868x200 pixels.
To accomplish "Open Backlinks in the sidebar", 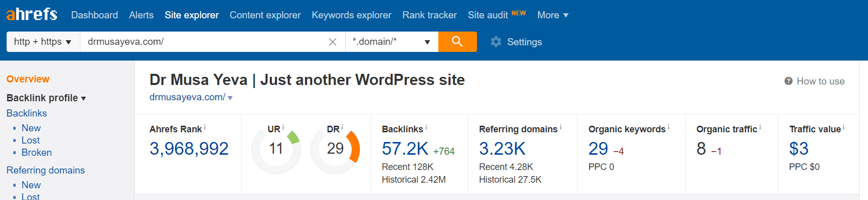I will [26, 113].
